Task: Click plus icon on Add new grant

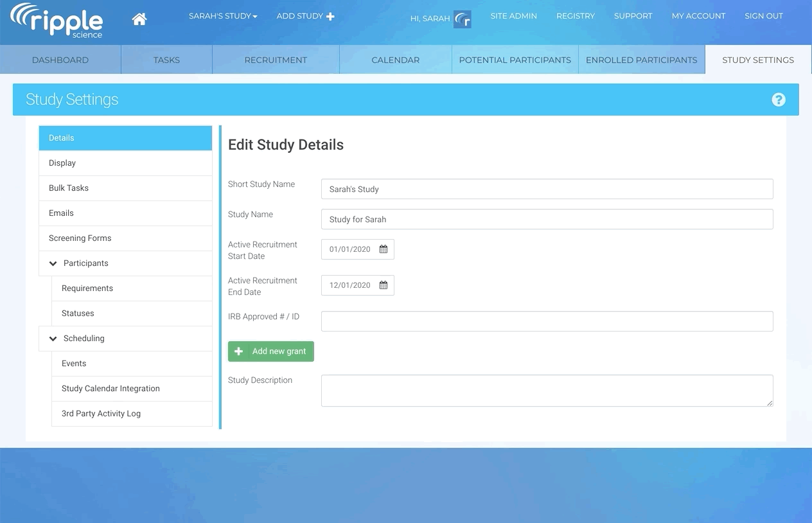Action: 238,351
